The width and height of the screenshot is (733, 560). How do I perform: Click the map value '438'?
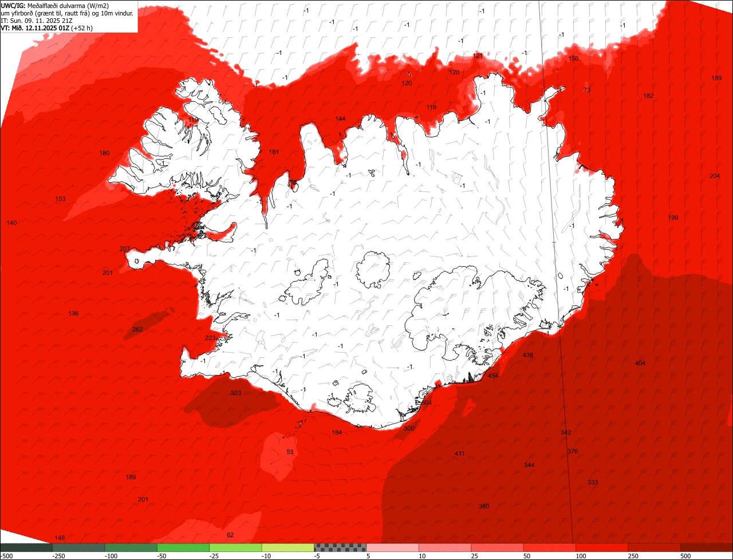[x=528, y=355]
